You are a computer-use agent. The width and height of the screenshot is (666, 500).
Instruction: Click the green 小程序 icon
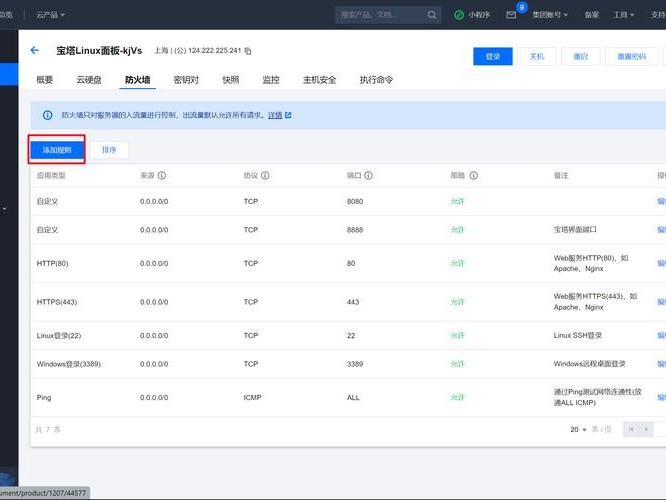point(459,15)
